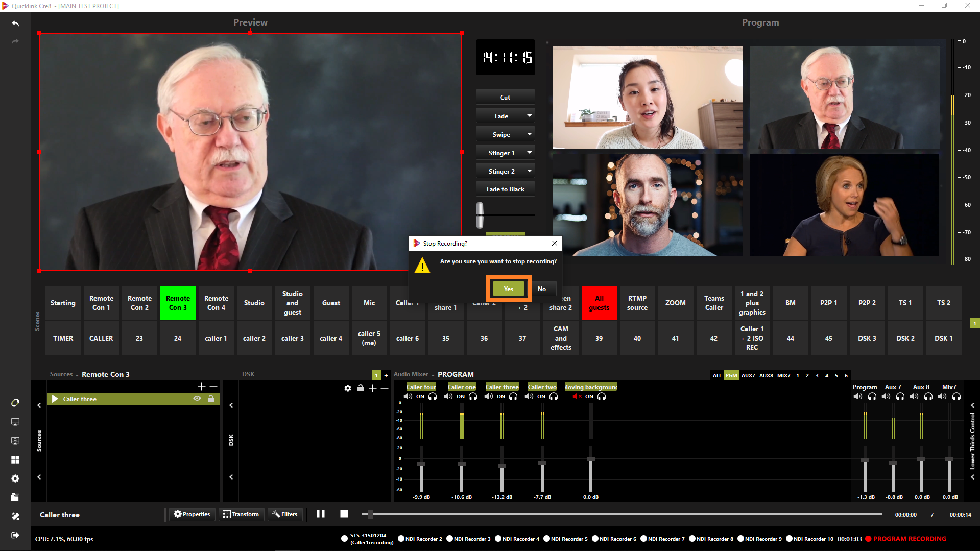Adjust the Program output volume fader

pyautogui.click(x=865, y=460)
